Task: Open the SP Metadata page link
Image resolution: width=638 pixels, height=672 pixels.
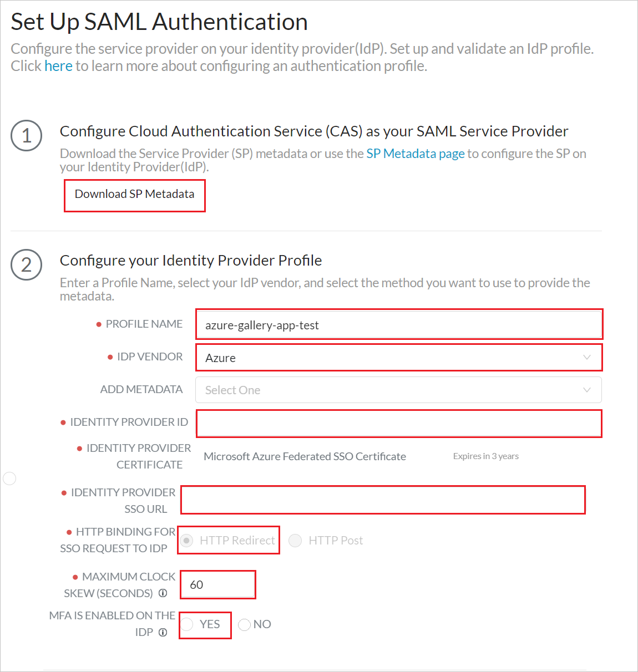Action: (x=414, y=154)
